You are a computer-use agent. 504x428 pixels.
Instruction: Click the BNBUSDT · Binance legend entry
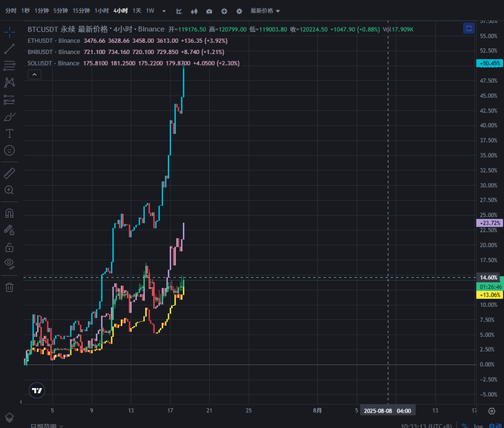click(x=53, y=52)
